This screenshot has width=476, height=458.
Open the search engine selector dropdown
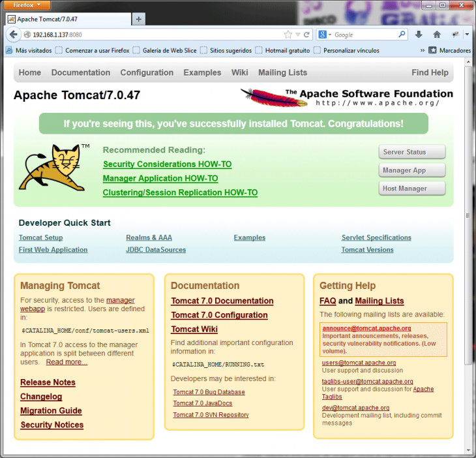(330, 35)
